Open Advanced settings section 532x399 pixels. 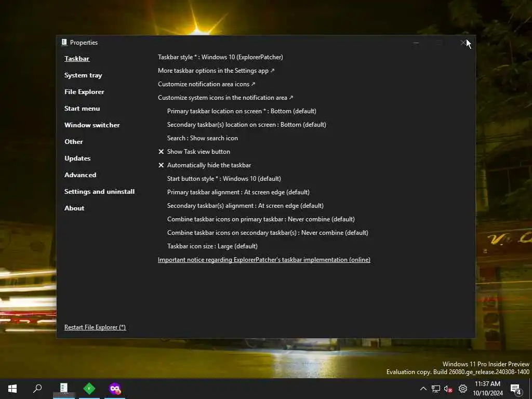81,175
